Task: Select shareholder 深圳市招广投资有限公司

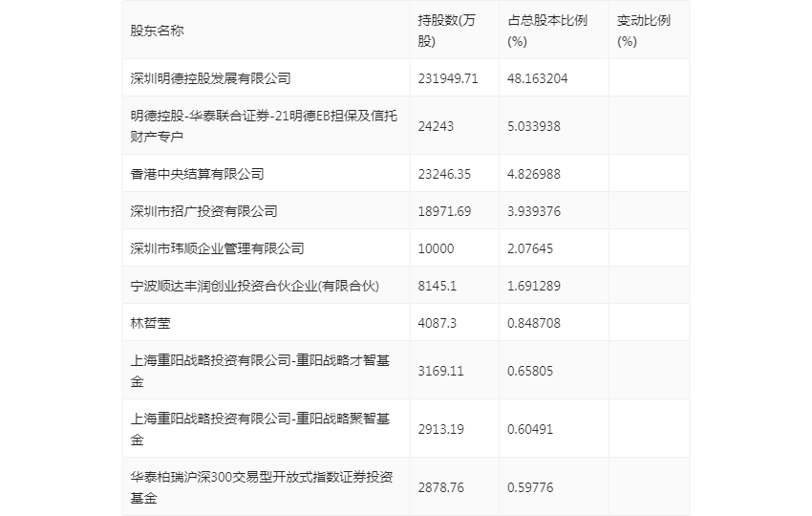Action: [204, 211]
